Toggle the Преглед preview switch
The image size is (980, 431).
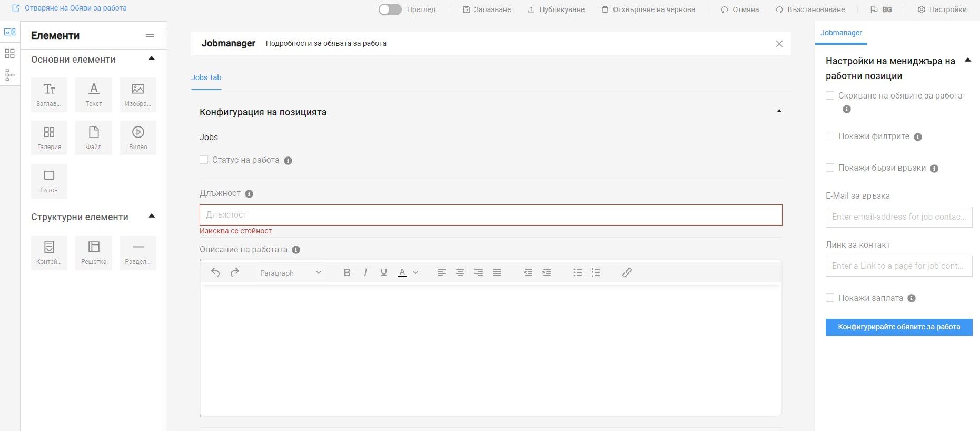click(x=390, y=9)
